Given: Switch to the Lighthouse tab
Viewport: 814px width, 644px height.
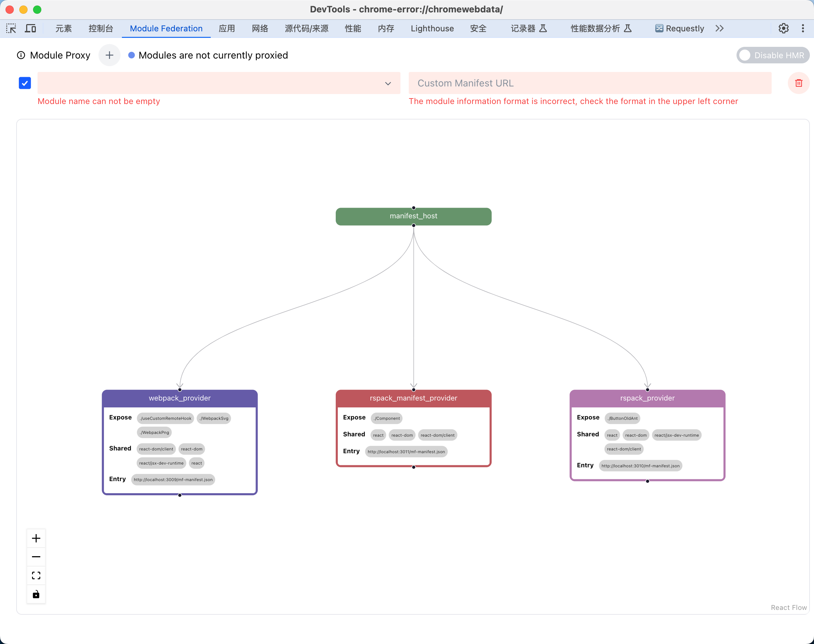Looking at the screenshot, I should pyautogui.click(x=432, y=29).
